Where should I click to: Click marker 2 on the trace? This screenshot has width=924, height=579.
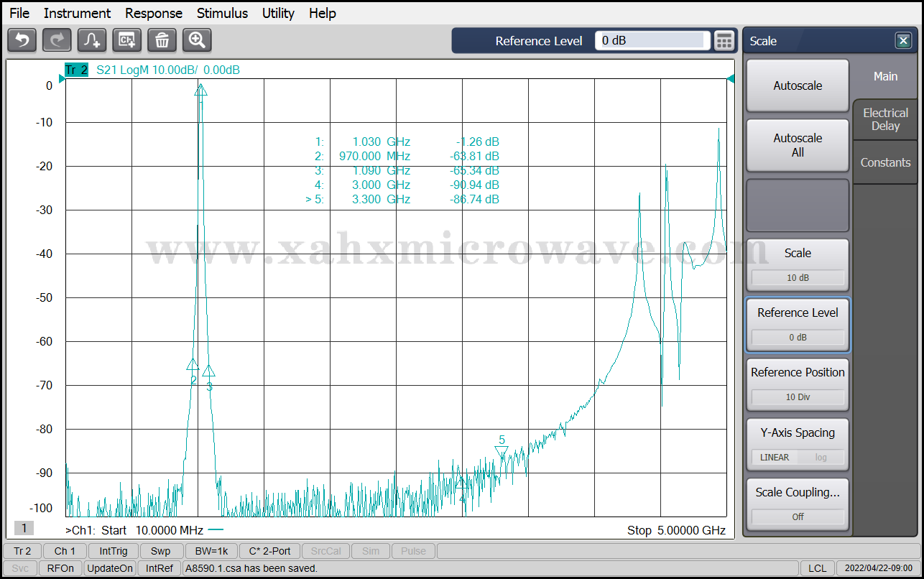[x=193, y=364]
